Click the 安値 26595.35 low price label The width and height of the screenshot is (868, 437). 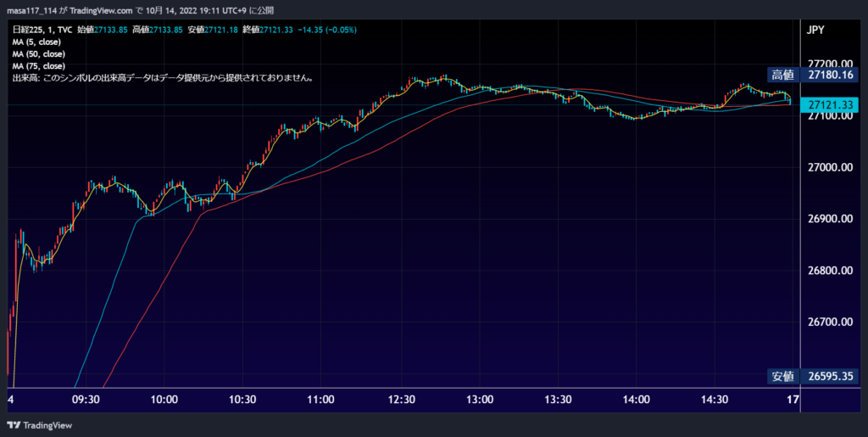[813, 377]
